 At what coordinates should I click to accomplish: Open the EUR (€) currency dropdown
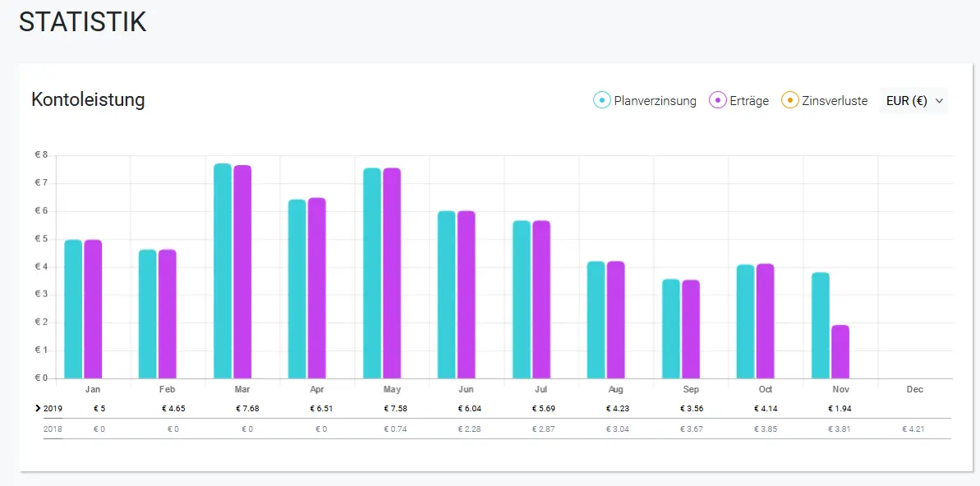click(x=913, y=101)
